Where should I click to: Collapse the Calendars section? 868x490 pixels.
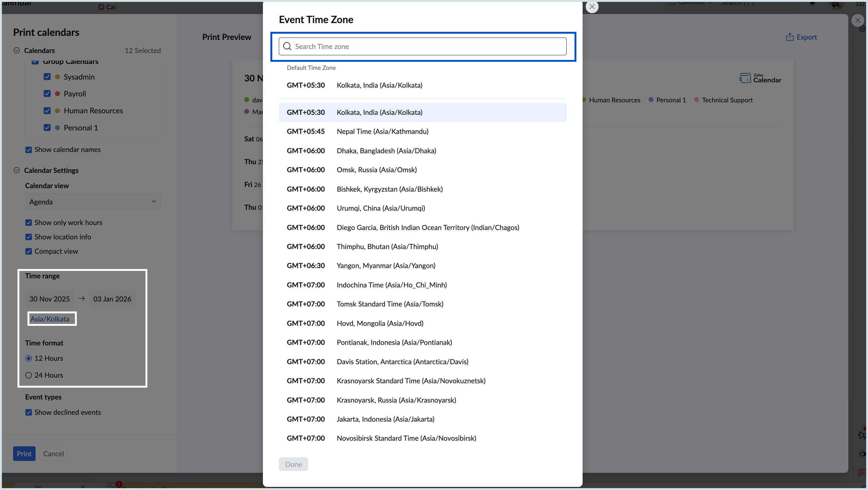[17, 51]
